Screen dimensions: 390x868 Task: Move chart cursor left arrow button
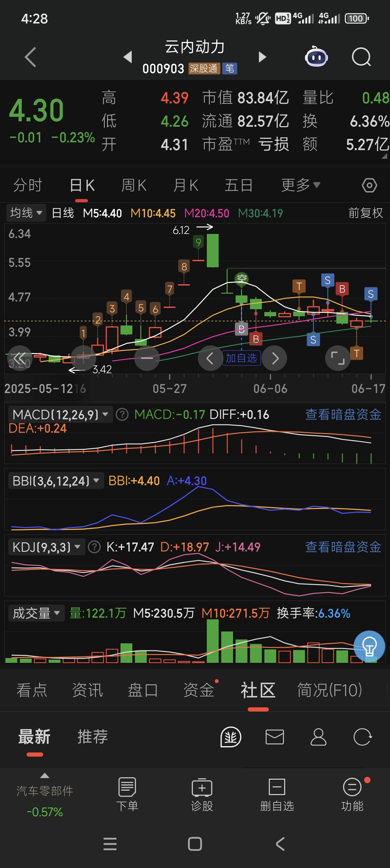[x=210, y=358]
